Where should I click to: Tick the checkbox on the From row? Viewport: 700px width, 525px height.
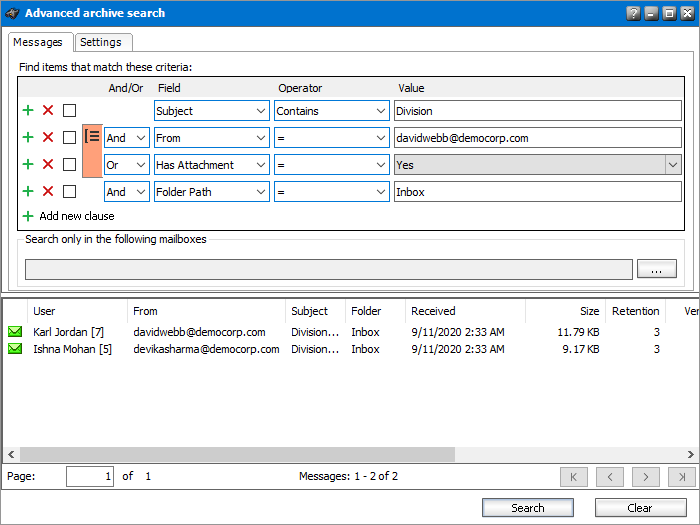(x=69, y=138)
